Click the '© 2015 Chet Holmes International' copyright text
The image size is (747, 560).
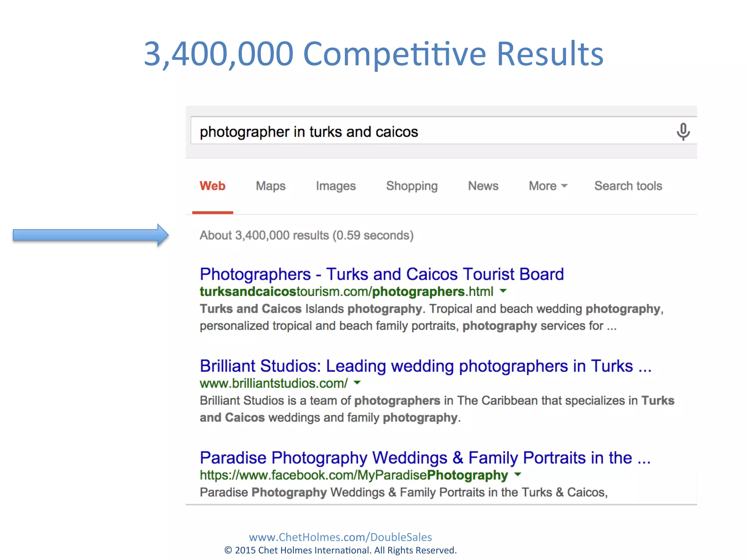pyautogui.click(x=340, y=550)
